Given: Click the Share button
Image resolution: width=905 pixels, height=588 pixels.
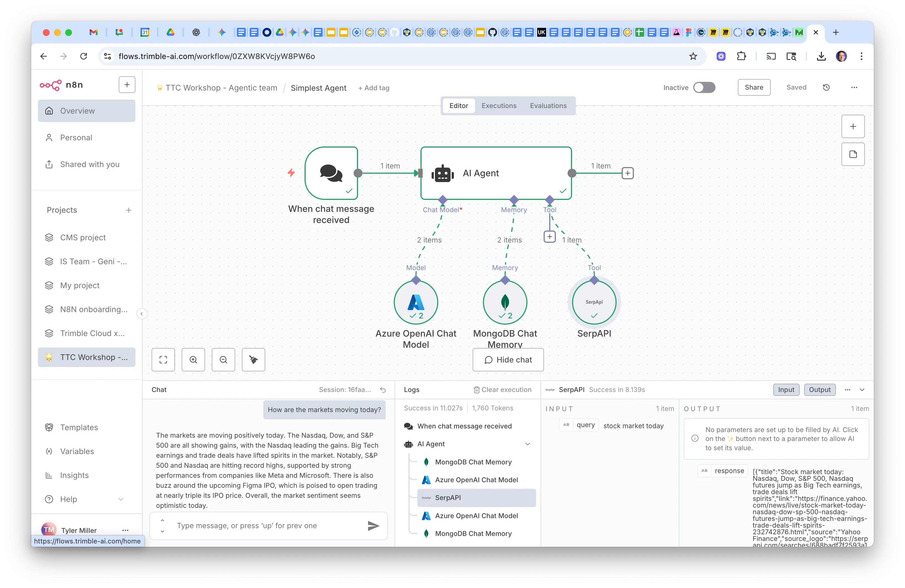Looking at the screenshot, I should point(754,87).
